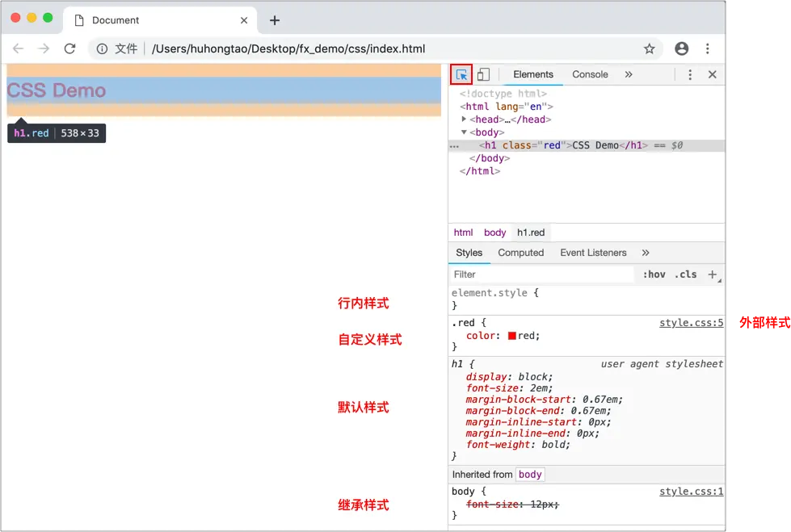Viewport: 791px width, 532px height.
Task: Open the DevTools customization menu
Action: pyautogui.click(x=691, y=73)
